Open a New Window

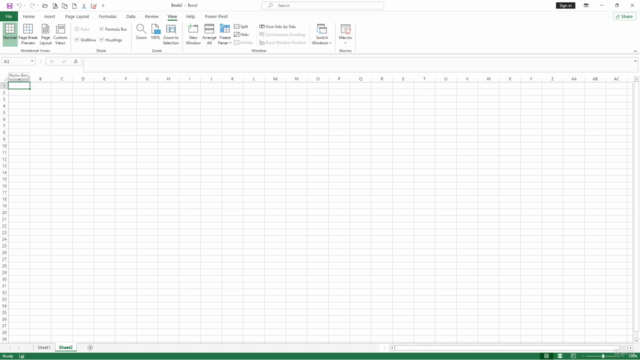[x=193, y=34]
